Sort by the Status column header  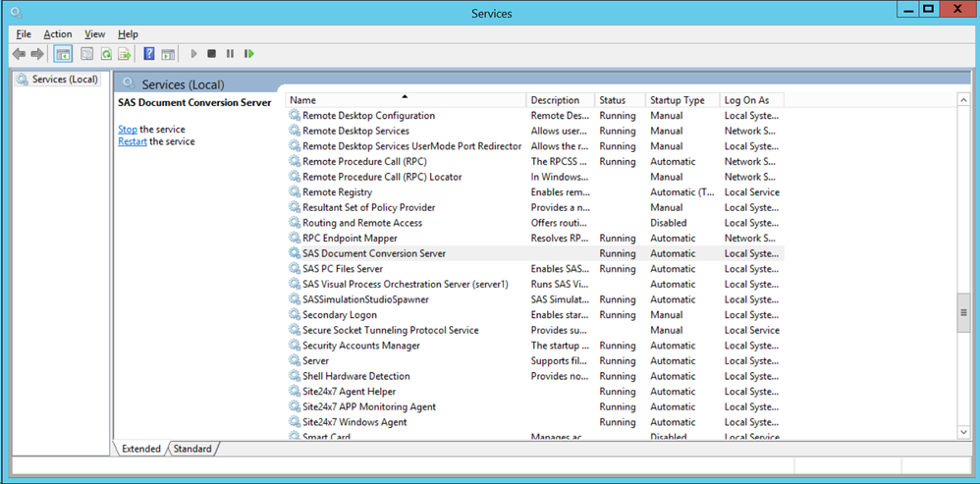point(621,100)
